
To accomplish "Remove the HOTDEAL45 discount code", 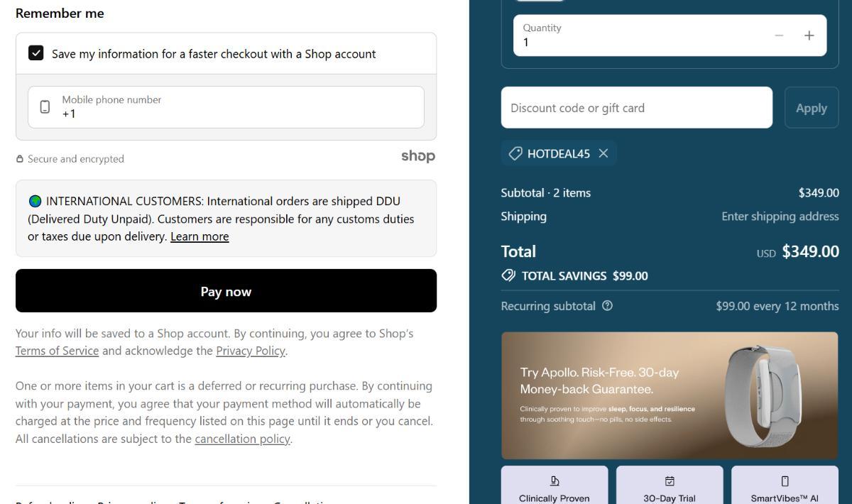I will pos(603,153).
